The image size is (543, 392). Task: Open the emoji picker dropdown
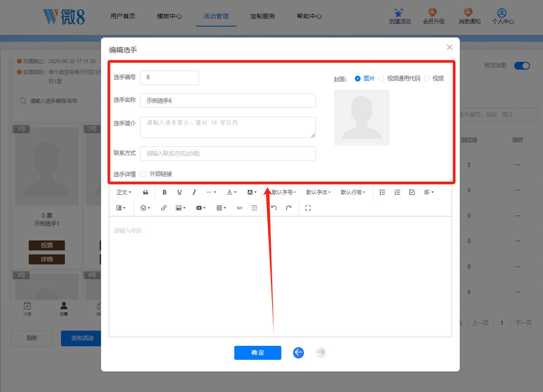coord(145,208)
